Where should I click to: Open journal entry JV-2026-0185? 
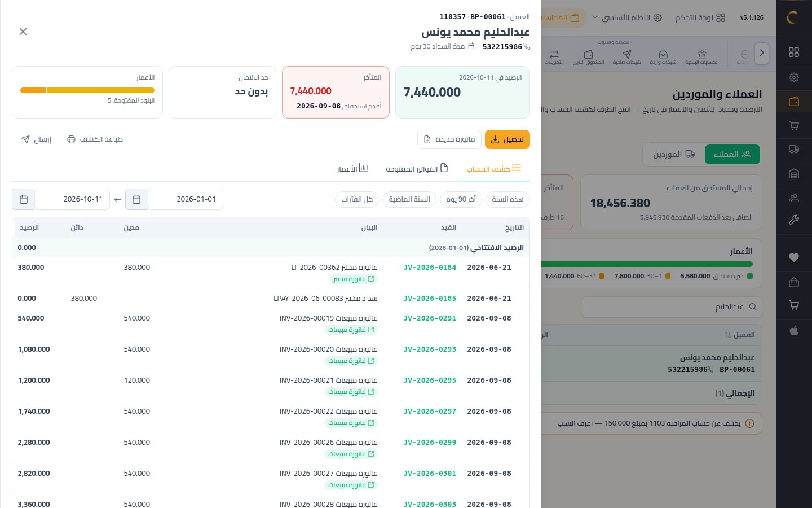(430, 299)
